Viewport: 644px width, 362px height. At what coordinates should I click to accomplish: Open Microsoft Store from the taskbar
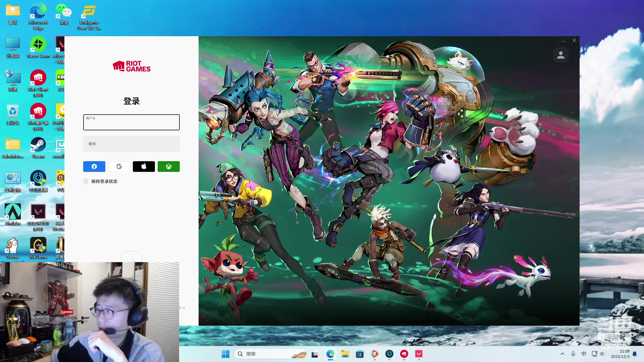(x=360, y=354)
